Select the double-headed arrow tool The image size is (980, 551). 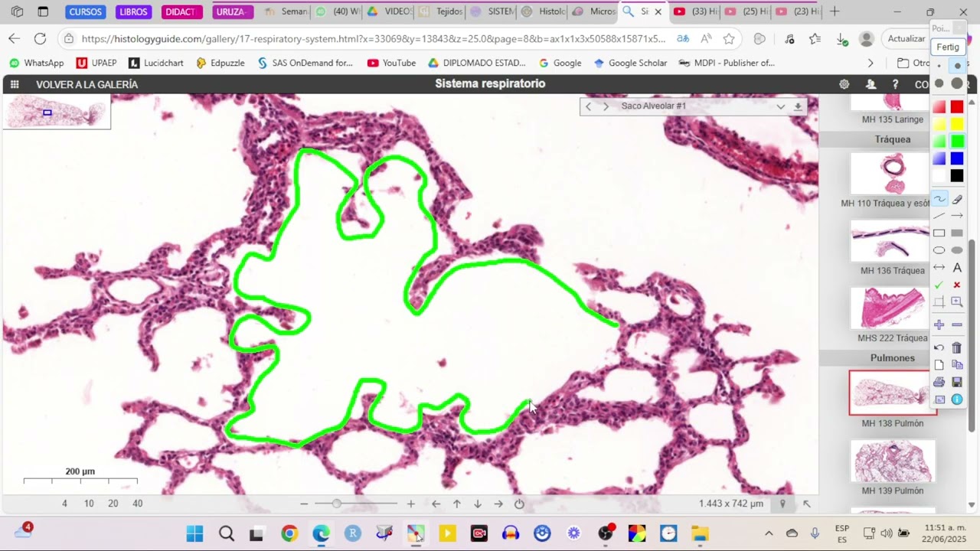[939, 267]
